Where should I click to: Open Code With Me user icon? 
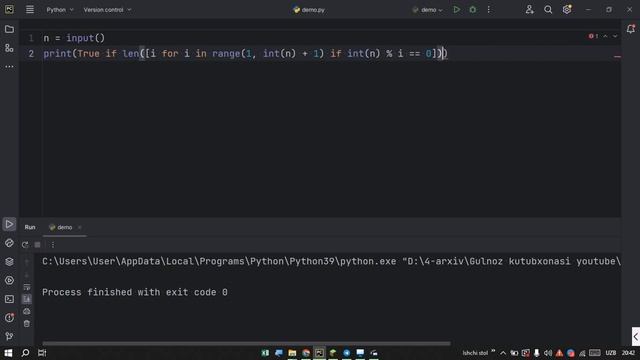click(x=529, y=9)
